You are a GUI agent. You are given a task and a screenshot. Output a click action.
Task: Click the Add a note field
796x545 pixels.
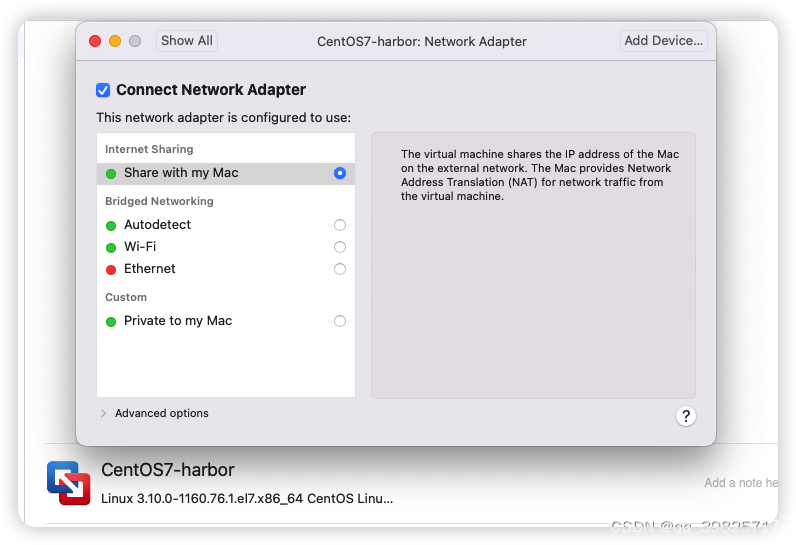[x=741, y=483]
